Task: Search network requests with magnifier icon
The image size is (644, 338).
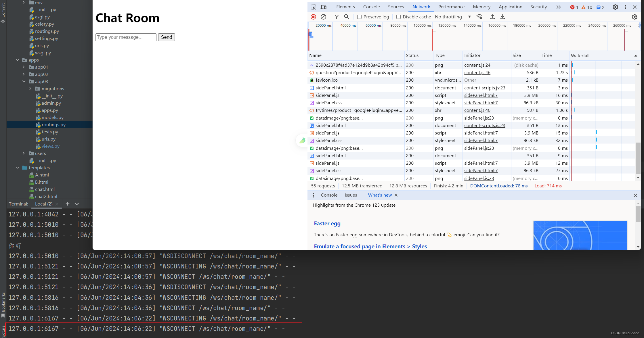Action: tap(346, 17)
